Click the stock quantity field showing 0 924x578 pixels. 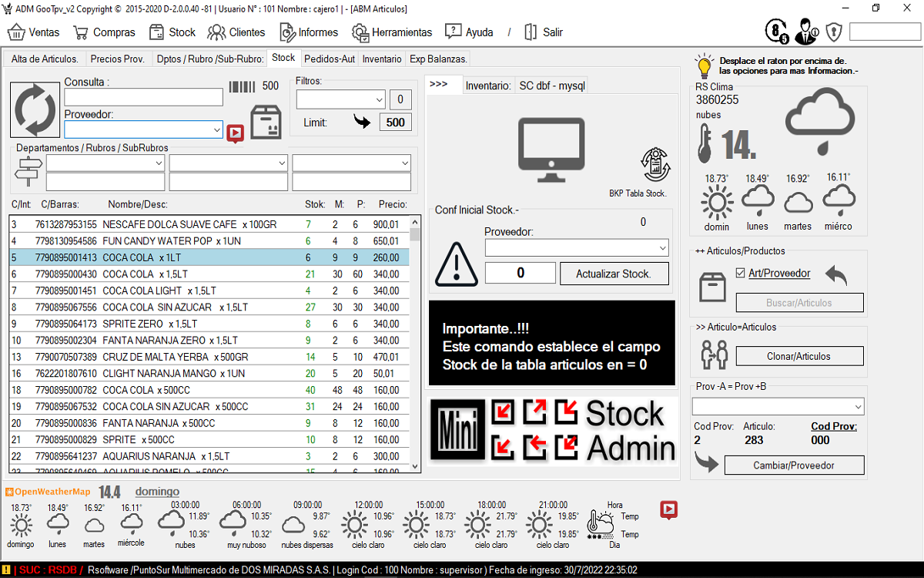[x=521, y=273]
